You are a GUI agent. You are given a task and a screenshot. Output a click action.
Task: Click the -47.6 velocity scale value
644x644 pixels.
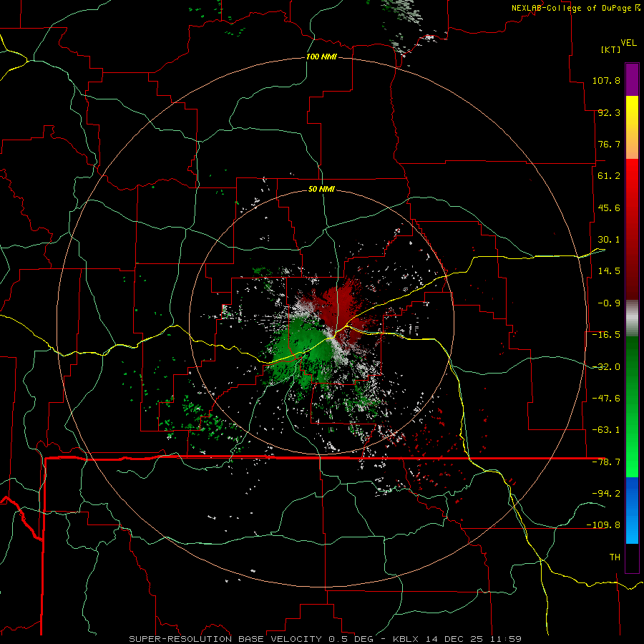(x=606, y=399)
